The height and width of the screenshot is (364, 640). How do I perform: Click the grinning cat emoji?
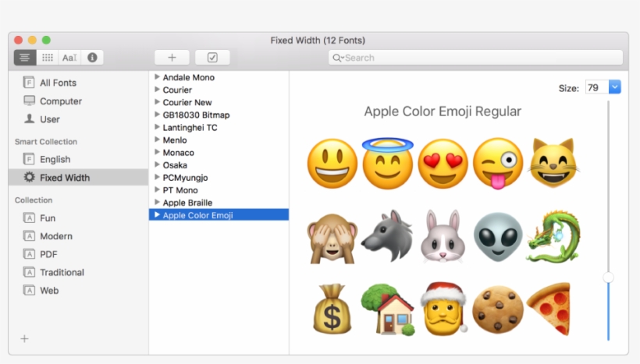(553, 162)
